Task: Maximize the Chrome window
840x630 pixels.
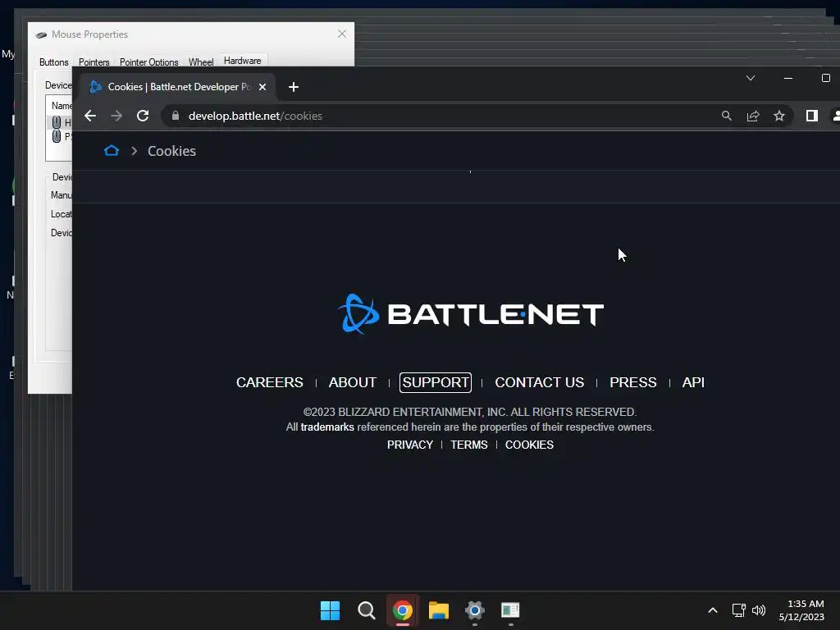Action: click(x=825, y=78)
